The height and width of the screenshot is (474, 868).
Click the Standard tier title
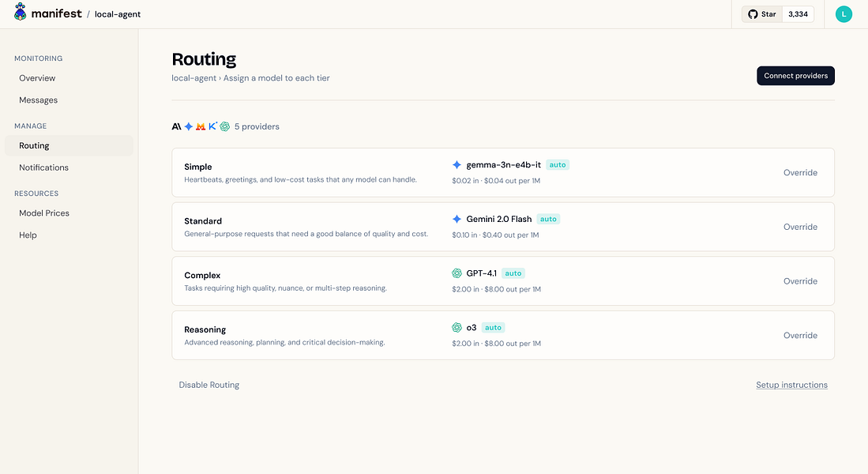point(203,221)
